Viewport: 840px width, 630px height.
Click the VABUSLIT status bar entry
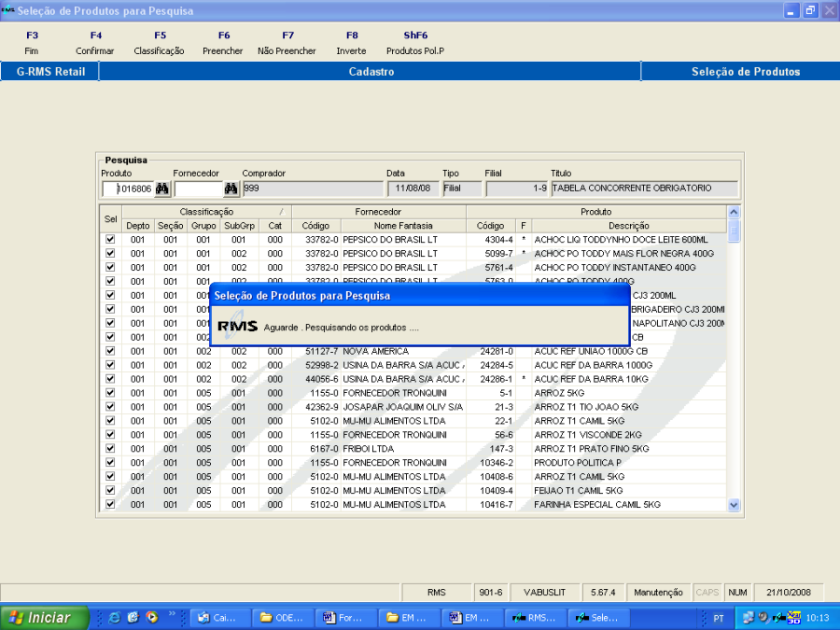(x=544, y=592)
